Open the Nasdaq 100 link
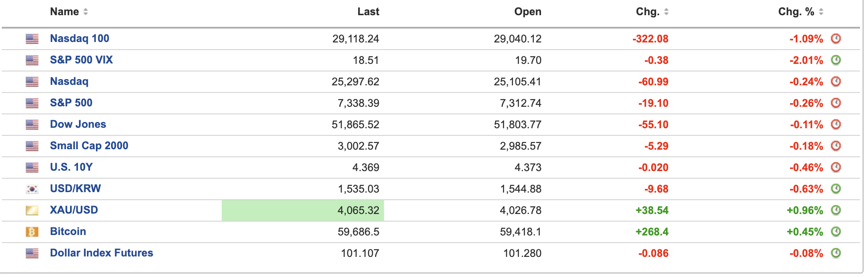868x277 pixels. click(x=79, y=38)
